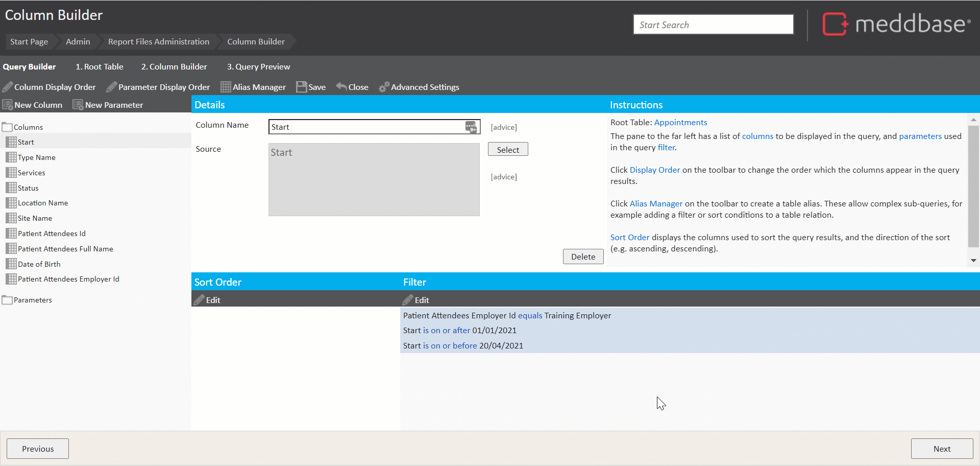
Task: Click 'equals' in Employer Id filter
Action: 530,315
